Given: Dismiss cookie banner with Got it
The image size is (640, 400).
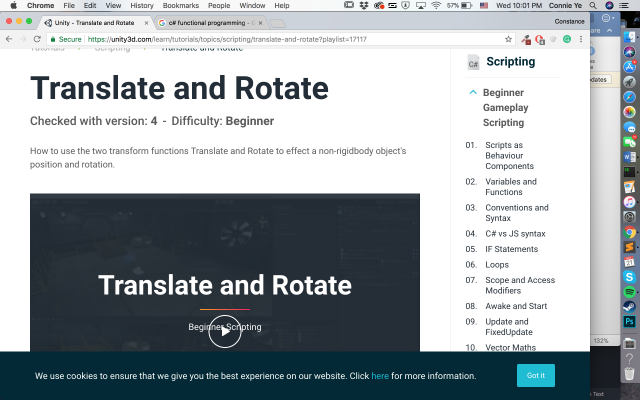Looking at the screenshot, I should 536,376.
